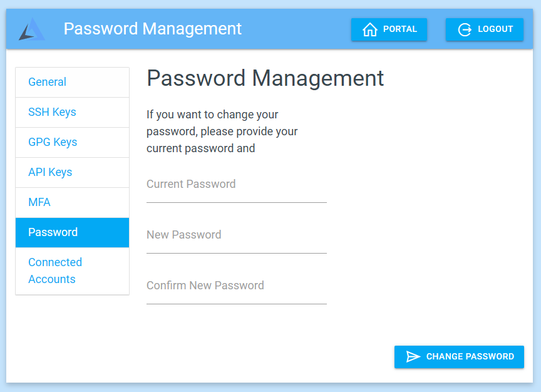Open Connected Accounts in the sidebar
The height and width of the screenshot is (392, 541).
pyautogui.click(x=55, y=271)
